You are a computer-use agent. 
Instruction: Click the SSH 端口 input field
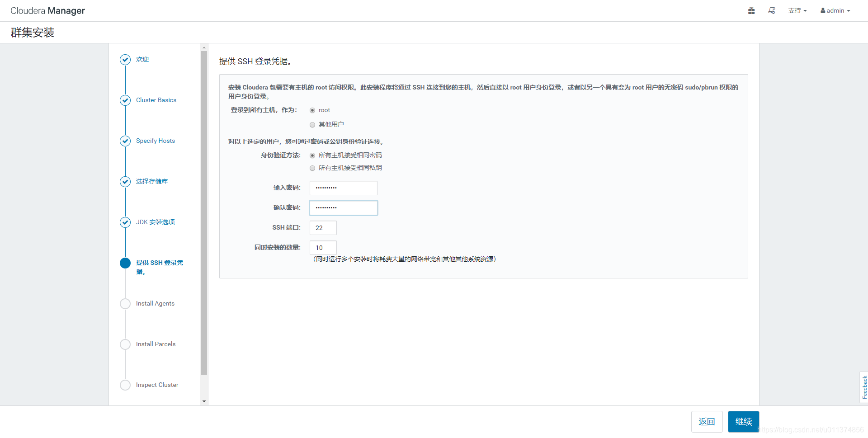323,228
